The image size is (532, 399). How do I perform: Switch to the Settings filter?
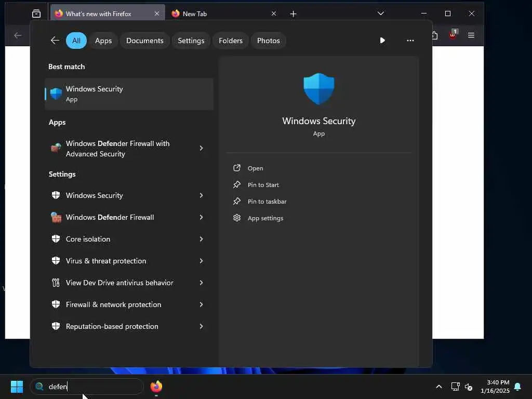tap(191, 41)
